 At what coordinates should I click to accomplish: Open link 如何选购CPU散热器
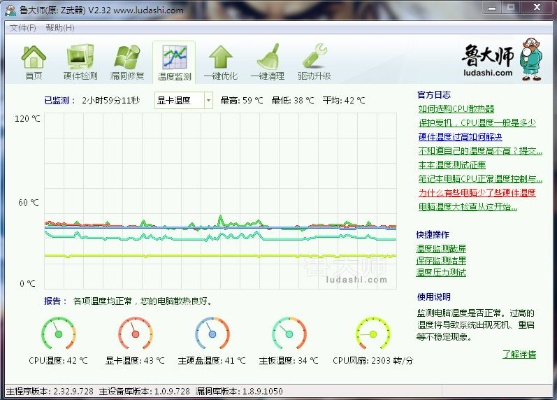coord(456,109)
